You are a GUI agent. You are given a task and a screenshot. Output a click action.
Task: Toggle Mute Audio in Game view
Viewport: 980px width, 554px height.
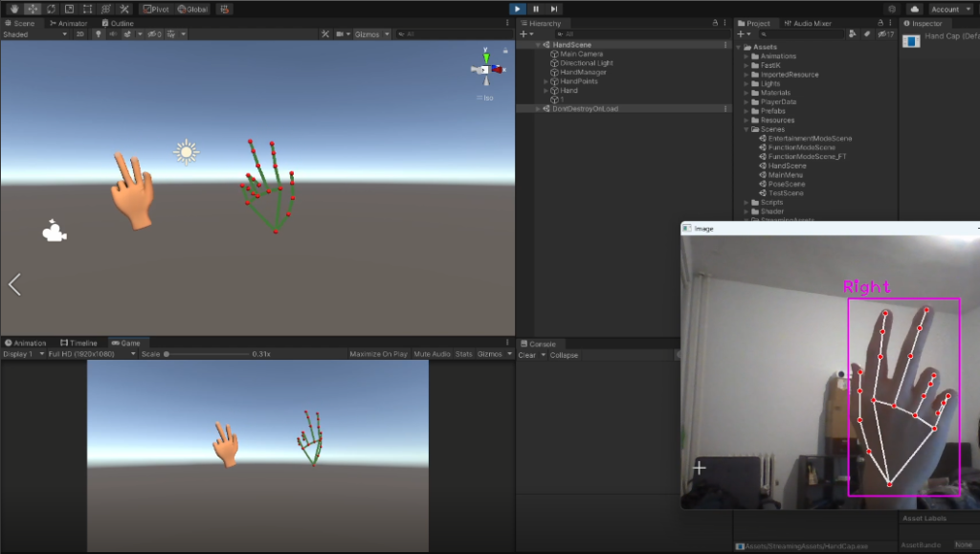(x=432, y=354)
